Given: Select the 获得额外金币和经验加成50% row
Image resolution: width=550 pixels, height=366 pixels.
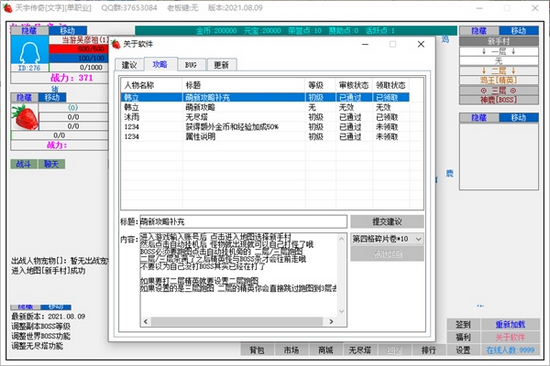Looking at the screenshot, I should pos(265,127).
